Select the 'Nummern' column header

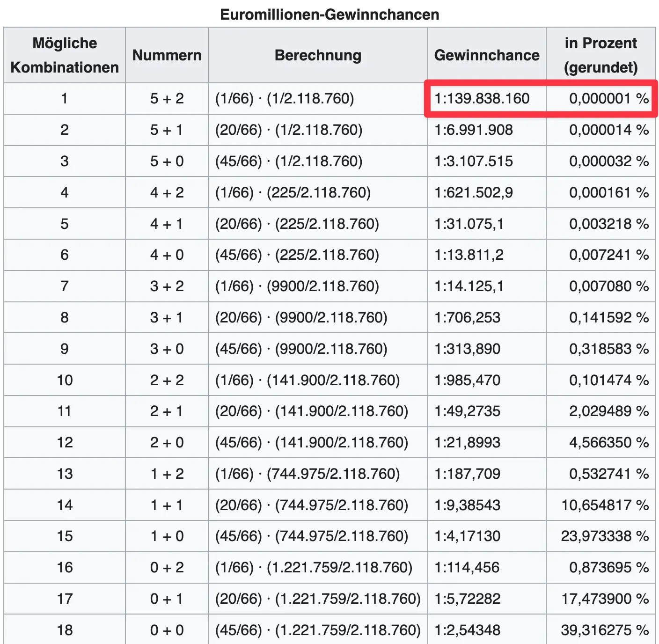167,55
